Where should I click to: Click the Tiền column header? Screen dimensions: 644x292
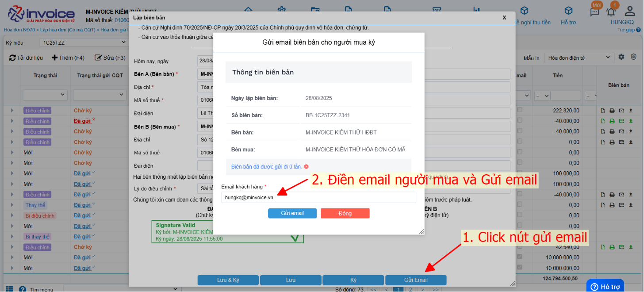coord(557,76)
